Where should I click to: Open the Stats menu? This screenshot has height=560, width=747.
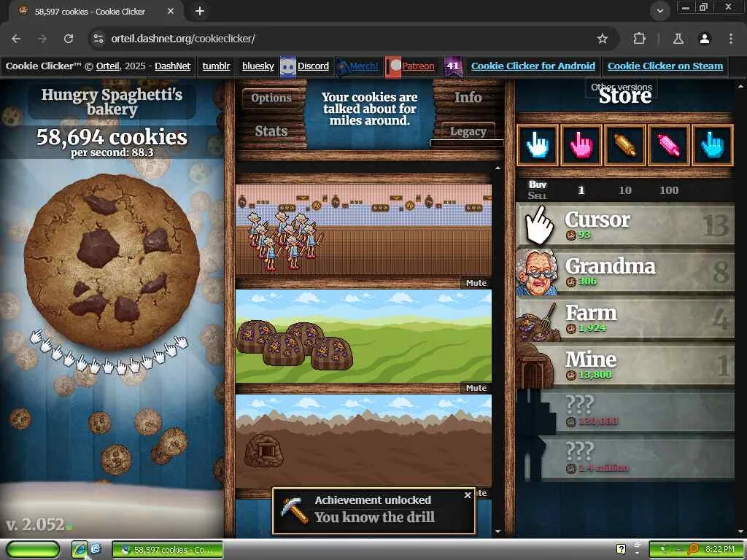pos(271,131)
